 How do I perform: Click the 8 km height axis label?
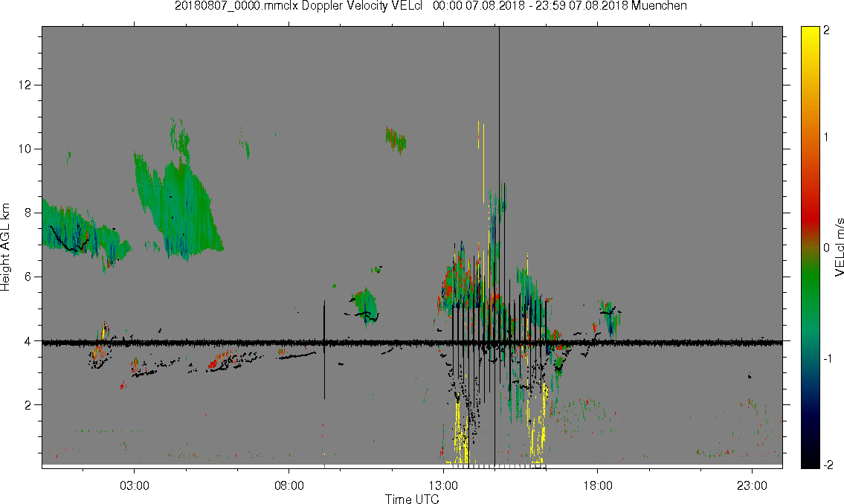28,213
